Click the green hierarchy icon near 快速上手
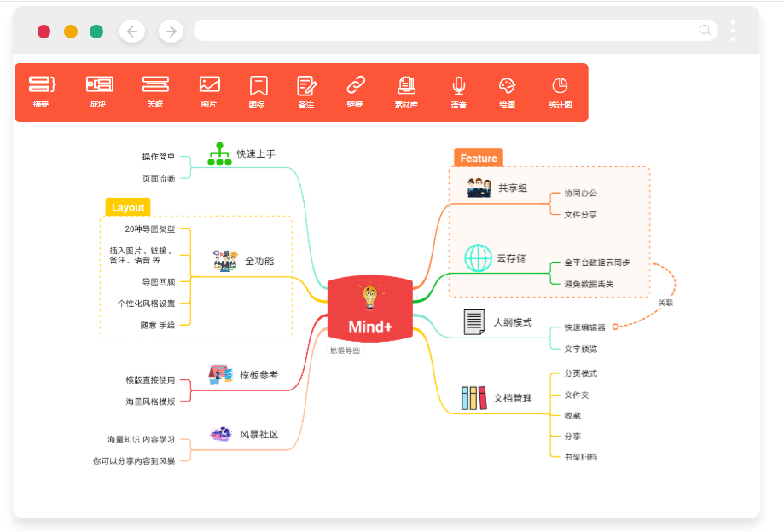This screenshot has height=532, width=784. [x=219, y=153]
